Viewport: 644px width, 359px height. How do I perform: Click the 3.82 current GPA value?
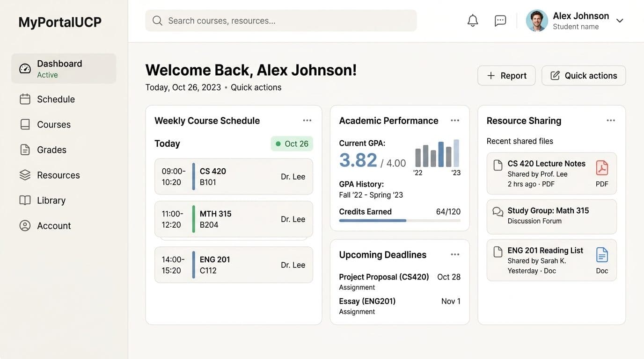coord(358,160)
